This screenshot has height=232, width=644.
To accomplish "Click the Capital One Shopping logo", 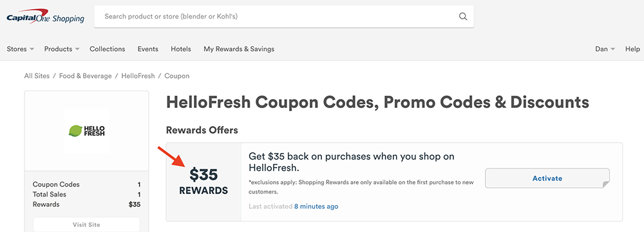I will click(45, 17).
